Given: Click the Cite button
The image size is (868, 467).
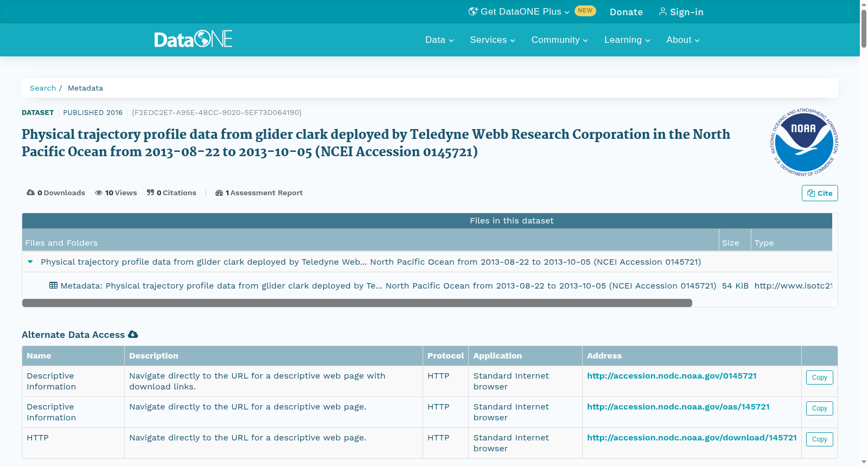Looking at the screenshot, I should pyautogui.click(x=820, y=193).
